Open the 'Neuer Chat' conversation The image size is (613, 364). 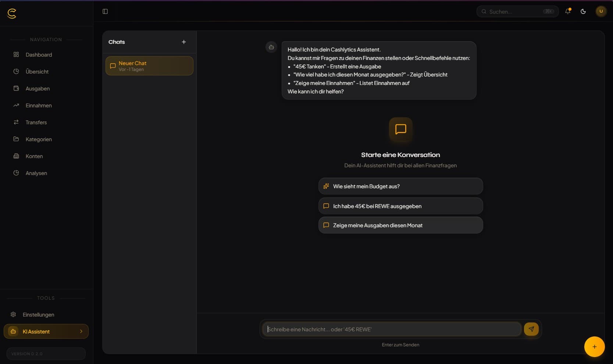[x=149, y=66]
